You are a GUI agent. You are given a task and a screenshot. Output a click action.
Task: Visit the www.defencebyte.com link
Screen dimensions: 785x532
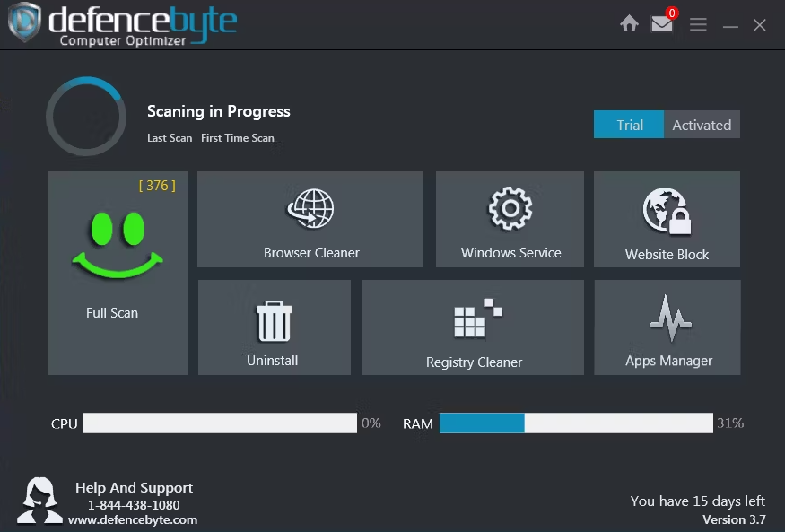[133, 520]
